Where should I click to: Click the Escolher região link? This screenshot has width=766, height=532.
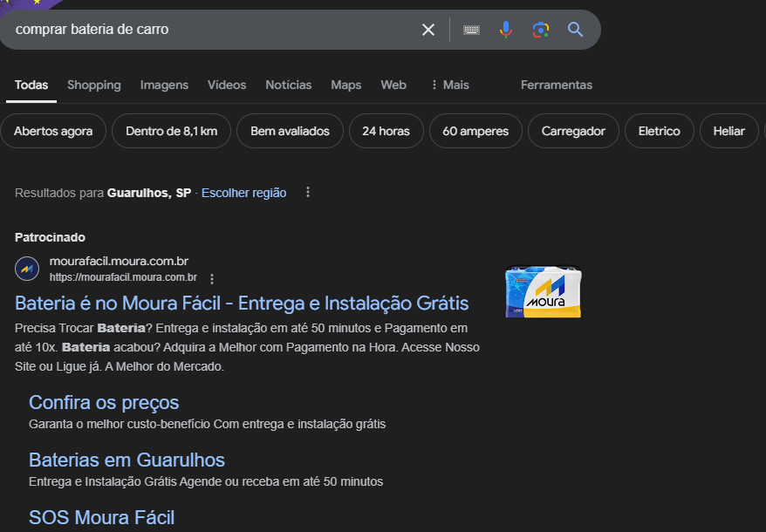pos(243,192)
